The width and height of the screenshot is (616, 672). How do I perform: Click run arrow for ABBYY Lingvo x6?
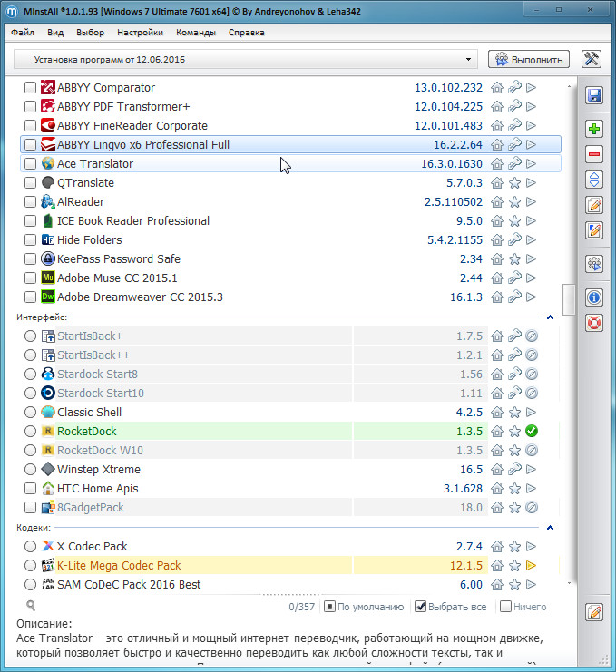pos(531,144)
